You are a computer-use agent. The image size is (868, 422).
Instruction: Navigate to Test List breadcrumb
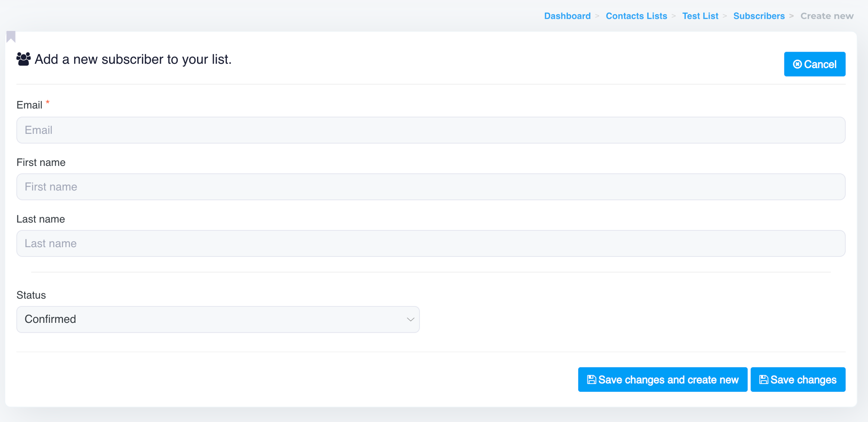(700, 16)
